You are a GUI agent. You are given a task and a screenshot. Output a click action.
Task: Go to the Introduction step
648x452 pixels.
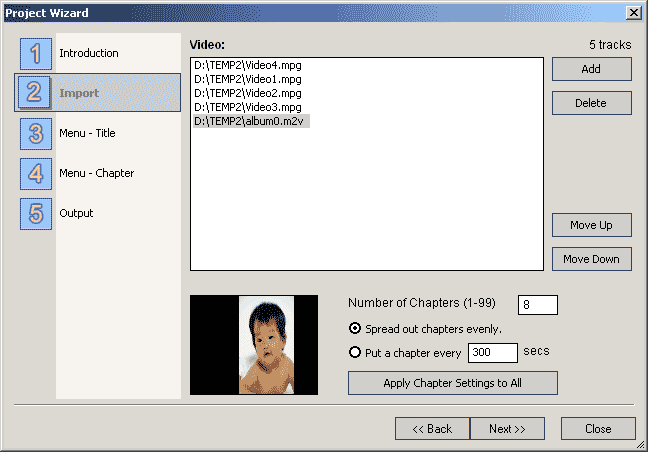click(89, 53)
